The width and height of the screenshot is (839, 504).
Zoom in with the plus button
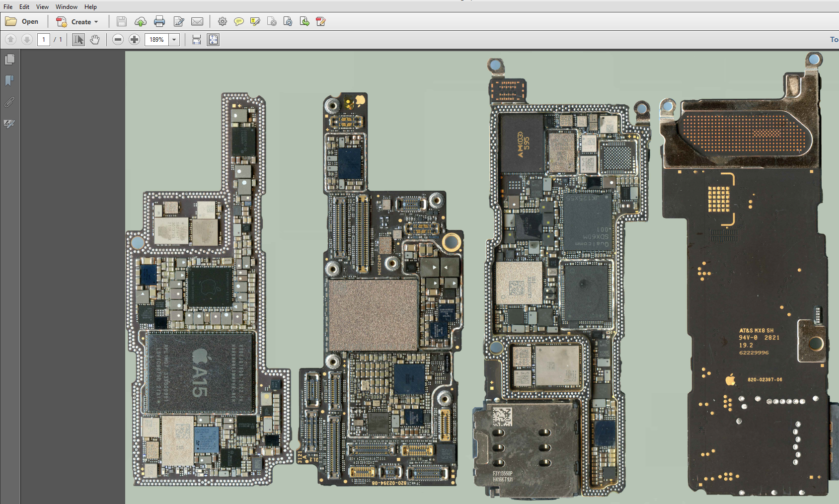click(x=134, y=40)
